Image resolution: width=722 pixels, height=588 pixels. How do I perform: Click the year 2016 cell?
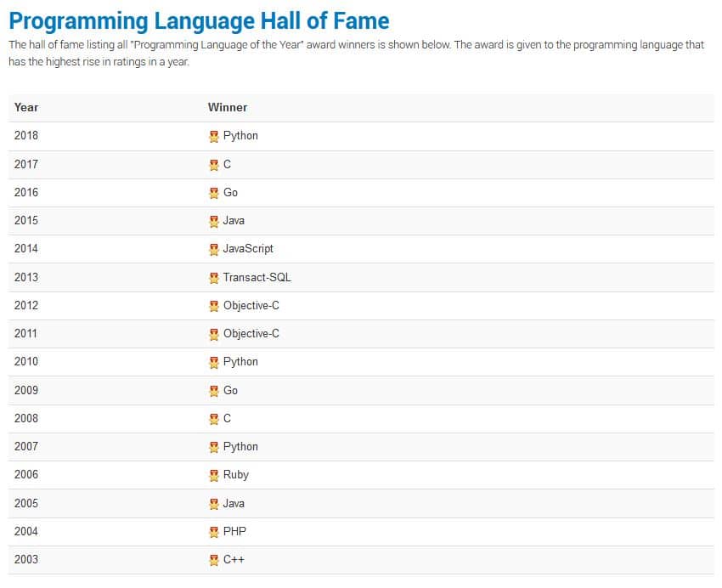[x=26, y=193]
